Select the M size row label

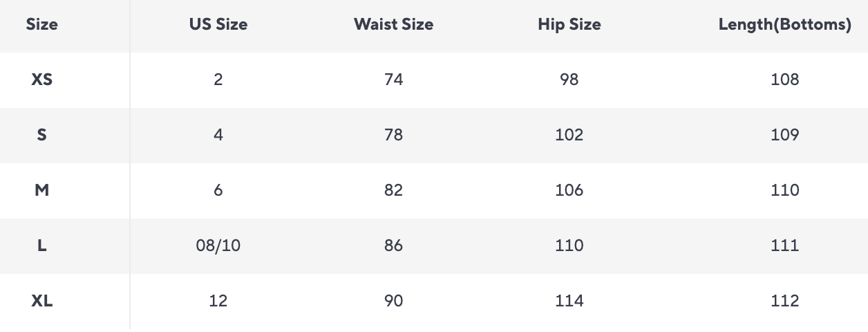(41, 190)
